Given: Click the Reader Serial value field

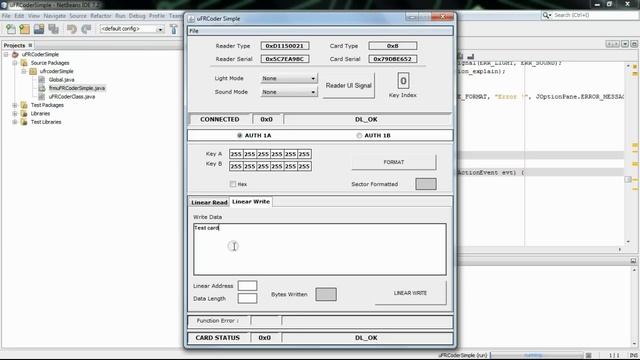Looking at the screenshot, I should pos(284,59).
